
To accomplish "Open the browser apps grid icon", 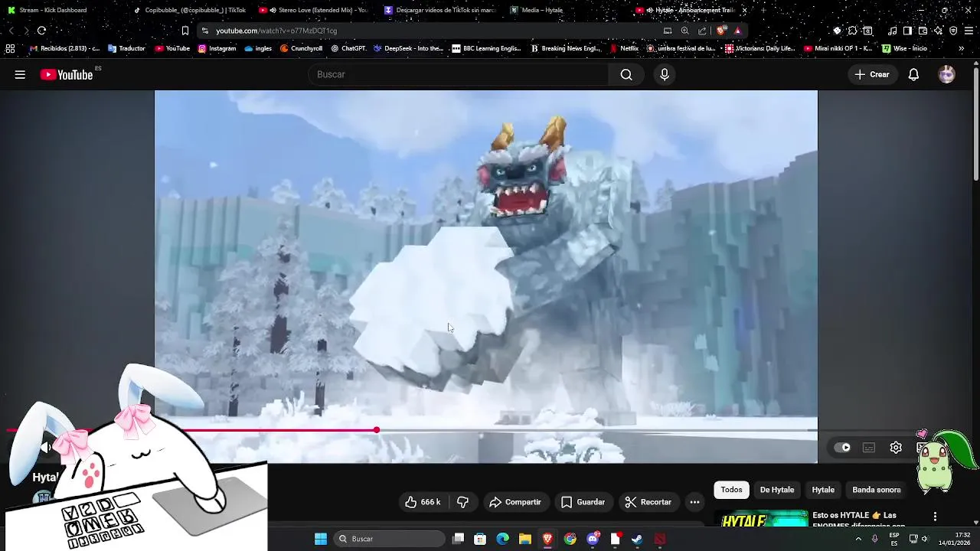I will (10, 48).
